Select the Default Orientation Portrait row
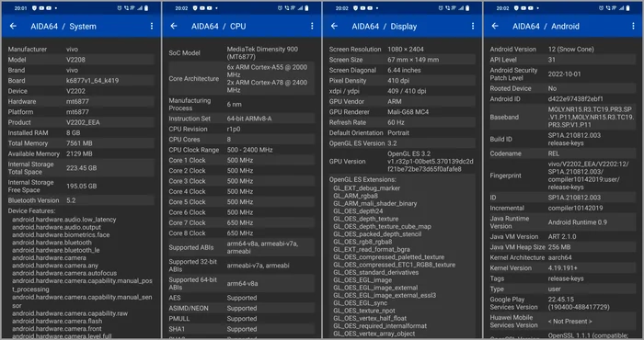Screen dimensions: 644x340 coord(402,133)
